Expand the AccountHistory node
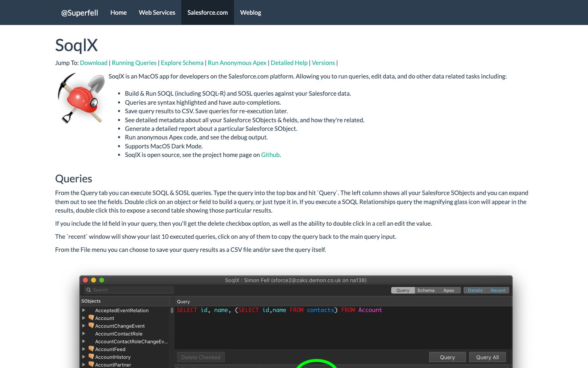This screenshot has height=368, width=588. coord(84,357)
